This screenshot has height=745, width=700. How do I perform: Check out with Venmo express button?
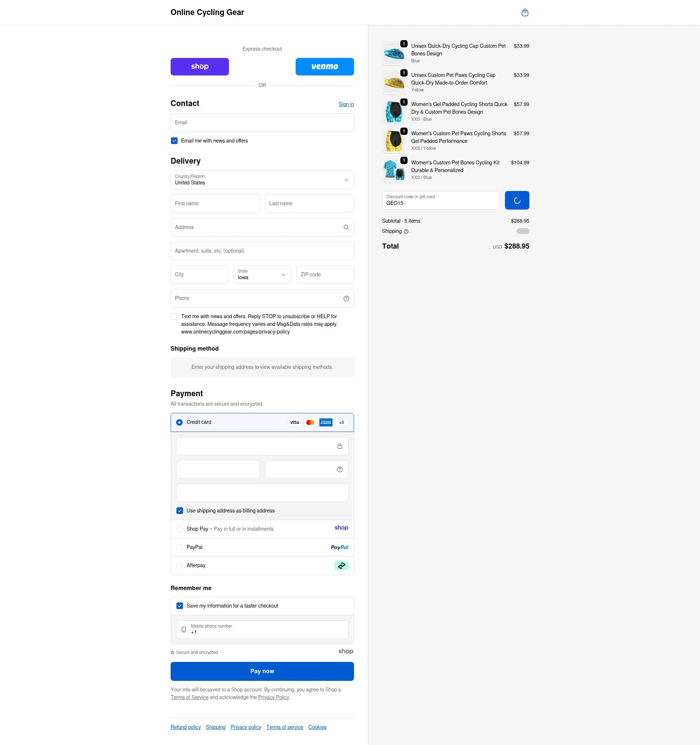pos(325,67)
